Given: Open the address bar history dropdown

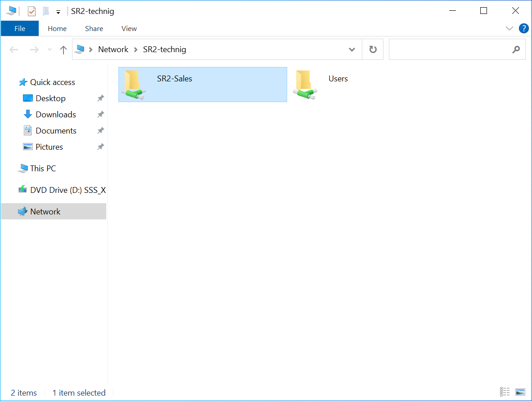Looking at the screenshot, I should point(352,49).
